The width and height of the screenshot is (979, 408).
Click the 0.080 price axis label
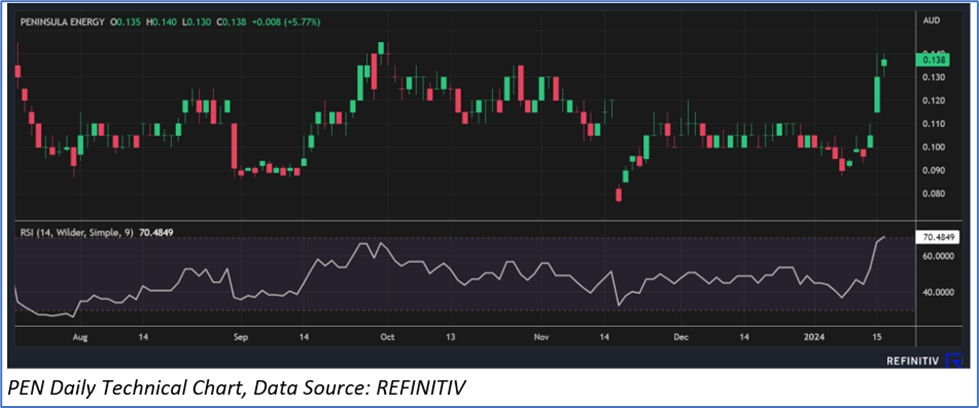(933, 194)
